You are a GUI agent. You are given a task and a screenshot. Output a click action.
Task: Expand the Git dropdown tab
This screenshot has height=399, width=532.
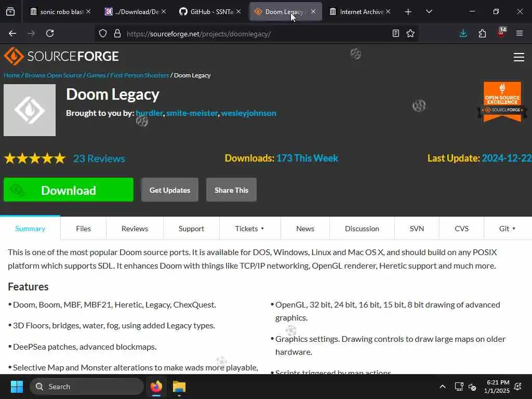click(x=508, y=229)
